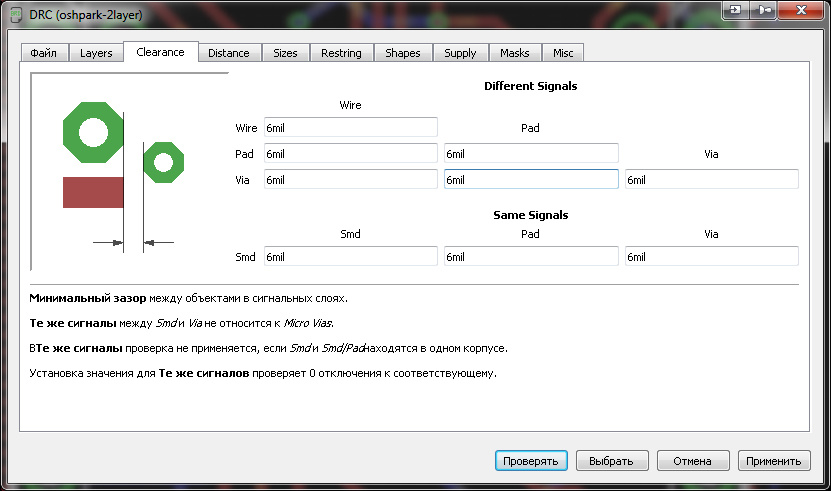Close the DRC dialog window
This screenshot has width=831, height=491.
tap(801, 10)
